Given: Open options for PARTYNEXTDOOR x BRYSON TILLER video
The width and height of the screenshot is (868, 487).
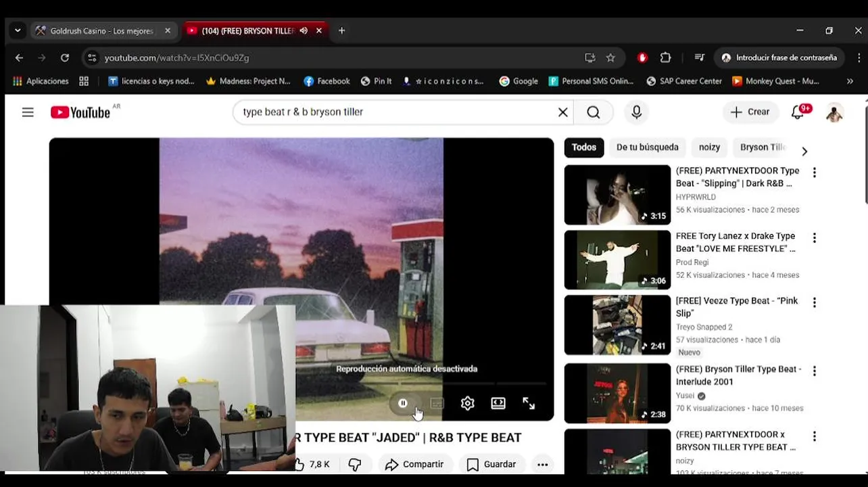Looking at the screenshot, I should coord(814,436).
